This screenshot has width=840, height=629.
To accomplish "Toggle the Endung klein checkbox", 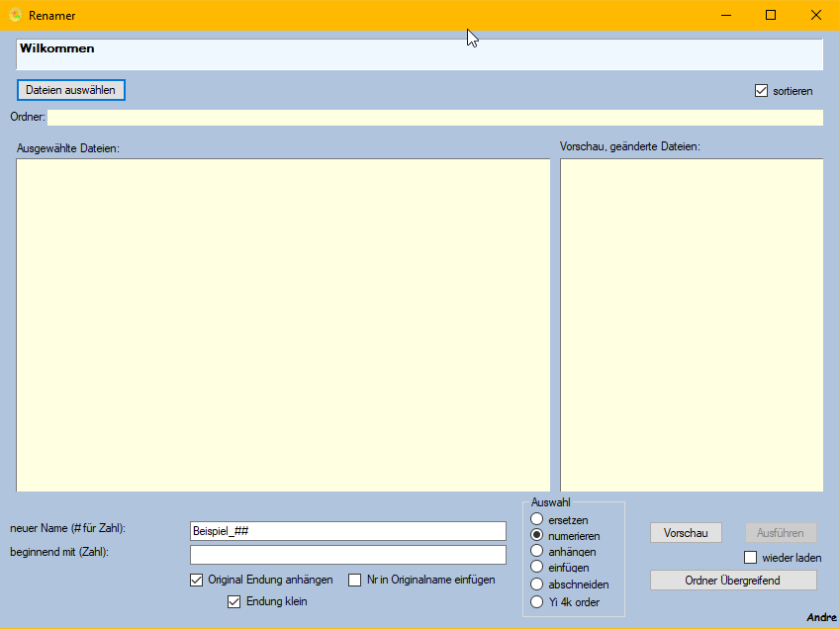I will pyautogui.click(x=234, y=601).
